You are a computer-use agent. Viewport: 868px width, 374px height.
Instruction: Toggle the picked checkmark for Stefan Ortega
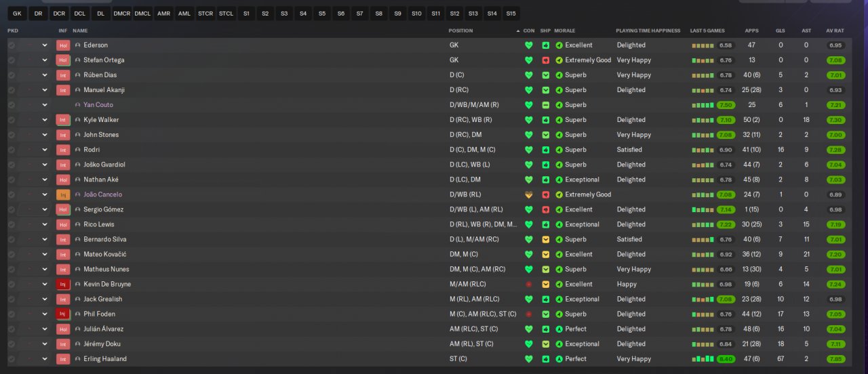(x=12, y=60)
